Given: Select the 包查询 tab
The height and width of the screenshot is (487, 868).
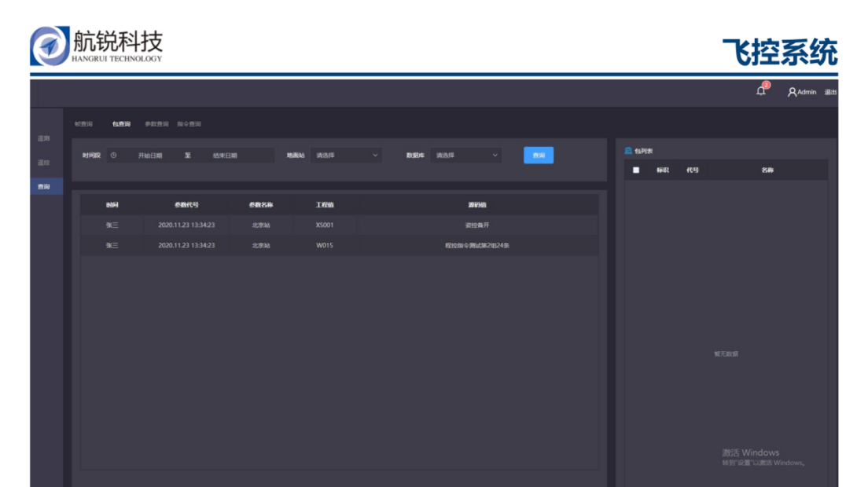Looking at the screenshot, I should (x=121, y=124).
